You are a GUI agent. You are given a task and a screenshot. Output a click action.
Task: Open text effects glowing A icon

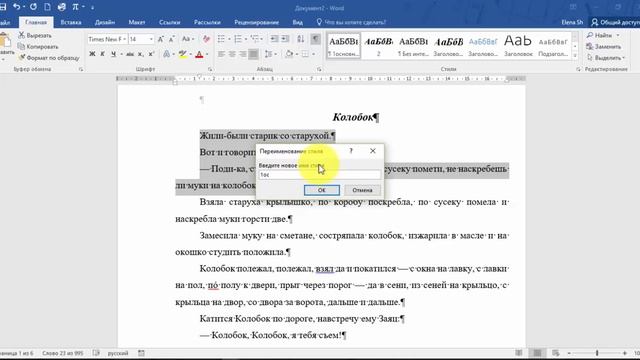167,54
